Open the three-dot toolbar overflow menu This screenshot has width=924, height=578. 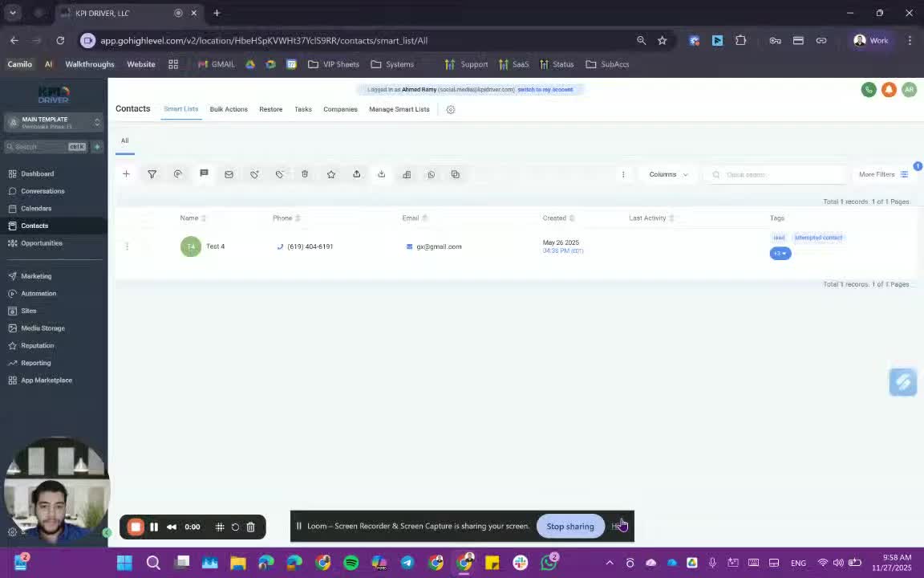(623, 174)
